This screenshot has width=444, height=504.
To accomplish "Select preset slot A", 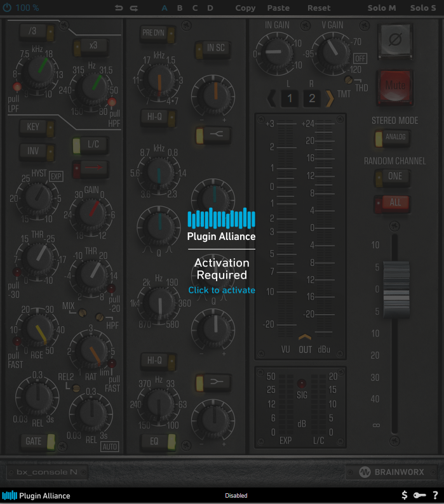I will click(x=165, y=8).
